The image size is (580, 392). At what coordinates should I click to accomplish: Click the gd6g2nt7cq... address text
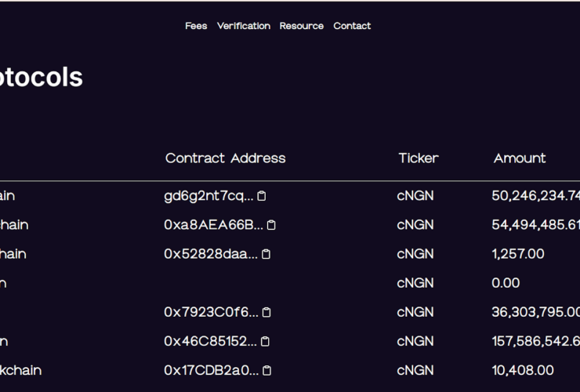pyautogui.click(x=208, y=196)
